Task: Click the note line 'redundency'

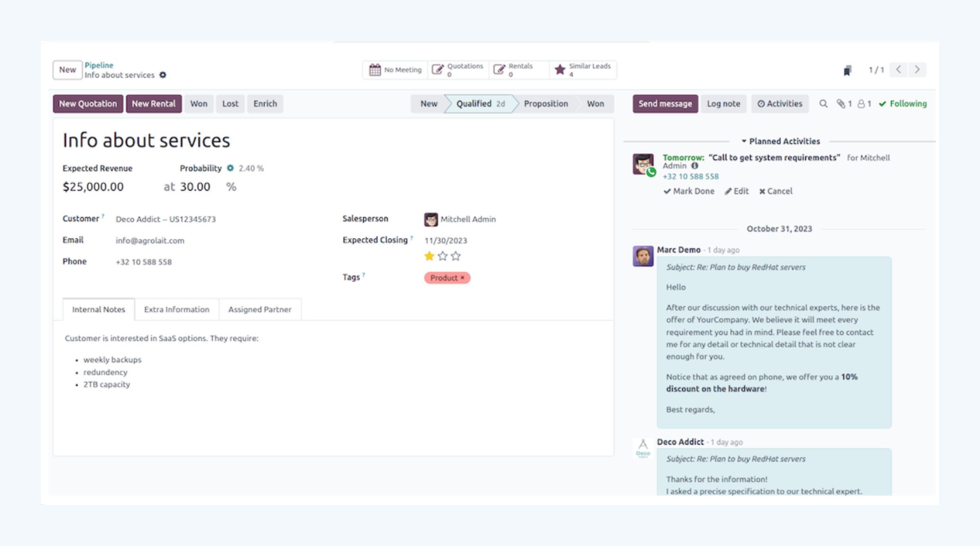Action: (105, 372)
